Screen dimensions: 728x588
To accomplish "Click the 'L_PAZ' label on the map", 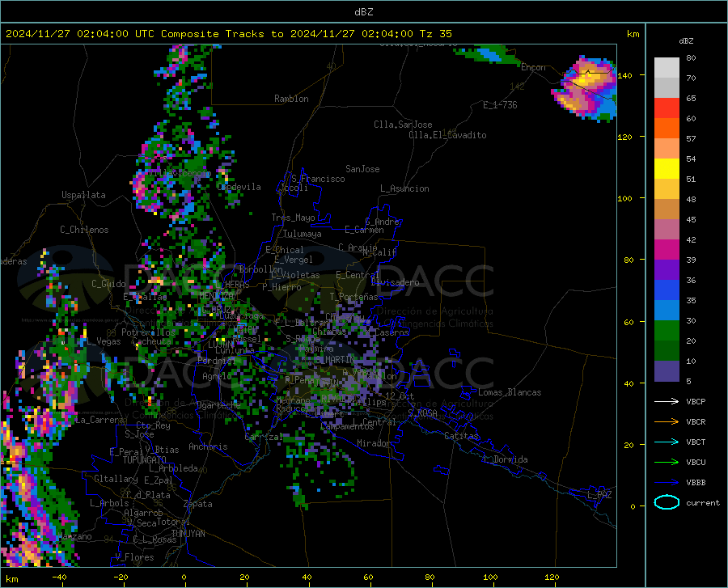I will coord(599,495).
